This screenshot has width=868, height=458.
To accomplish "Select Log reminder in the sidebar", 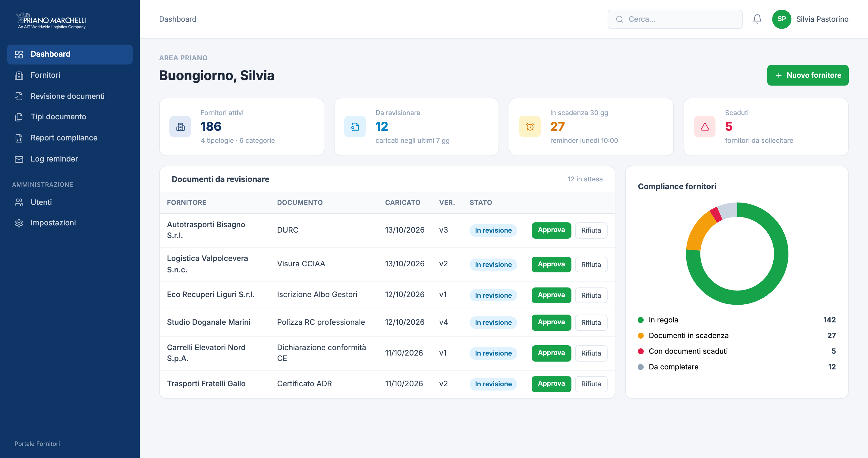I will point(70,159).
